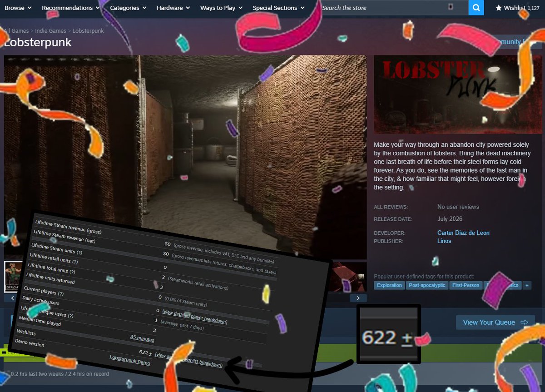Click the View Your Queue button
The image size is (545, 392).
[495, 322]
